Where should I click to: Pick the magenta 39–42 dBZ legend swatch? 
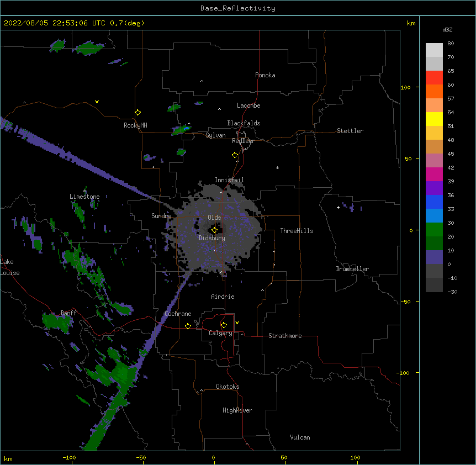coord(434,174)
